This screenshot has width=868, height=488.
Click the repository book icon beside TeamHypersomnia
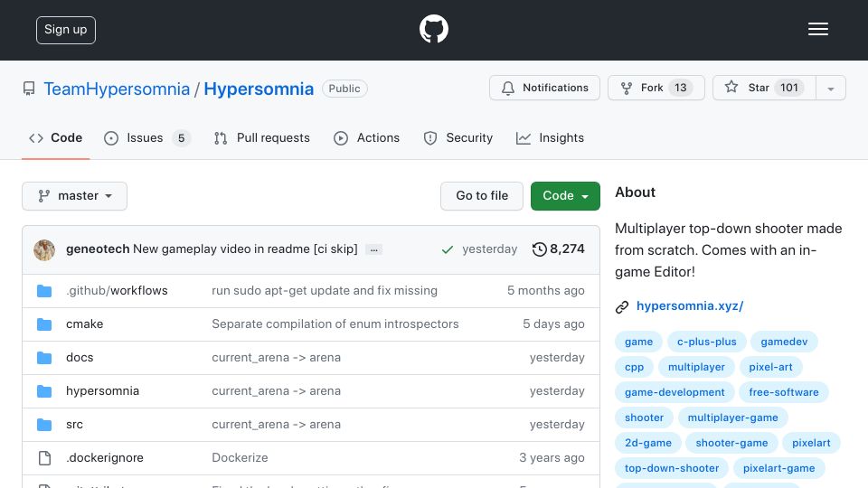coord(29,89)
